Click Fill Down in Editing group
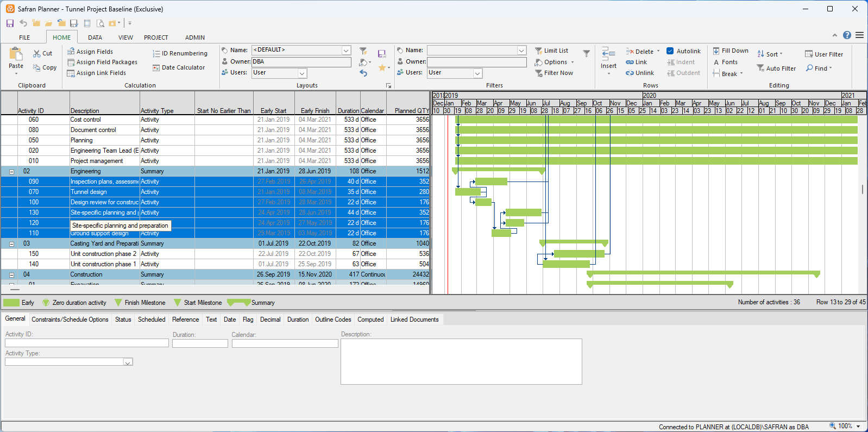 pyautogui.click(x=731, y=51)
